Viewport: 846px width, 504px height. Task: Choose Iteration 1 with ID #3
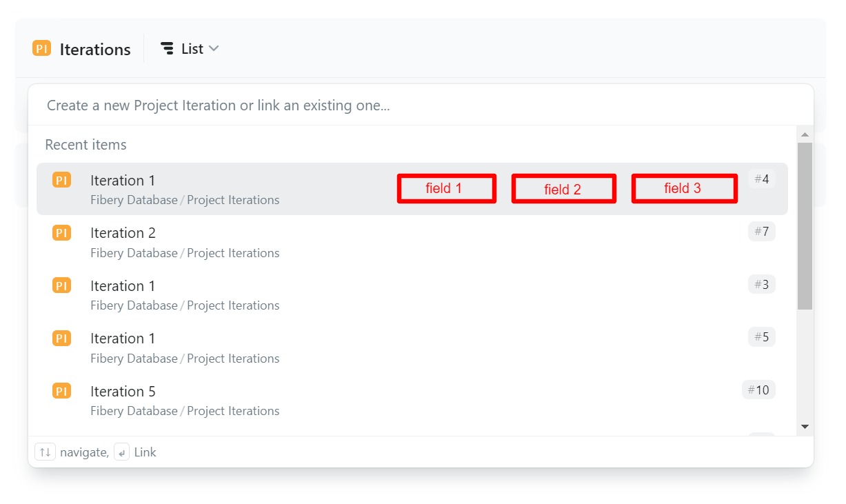pyautogui.click(x=123, y=286)
